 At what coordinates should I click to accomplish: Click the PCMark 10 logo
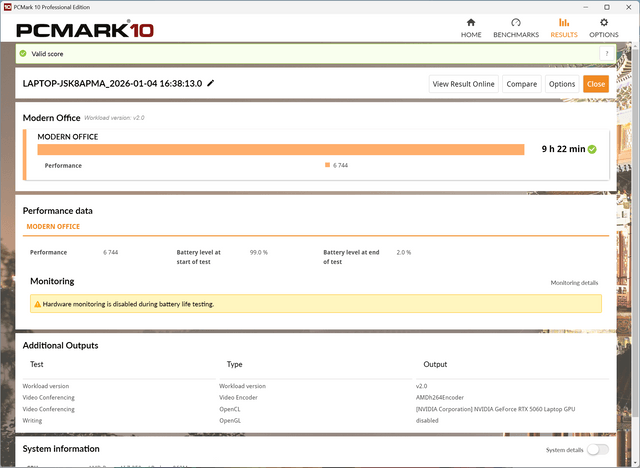point(85,30)
